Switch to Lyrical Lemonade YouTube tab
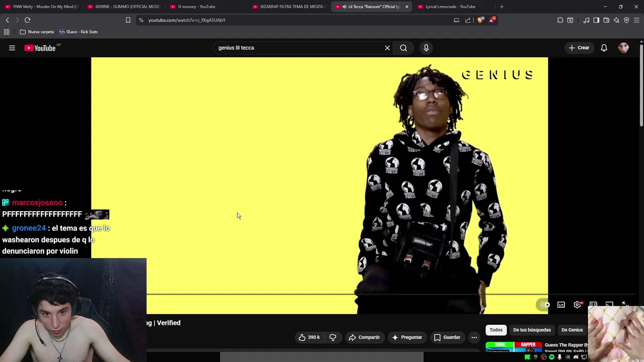 (454, 7)
